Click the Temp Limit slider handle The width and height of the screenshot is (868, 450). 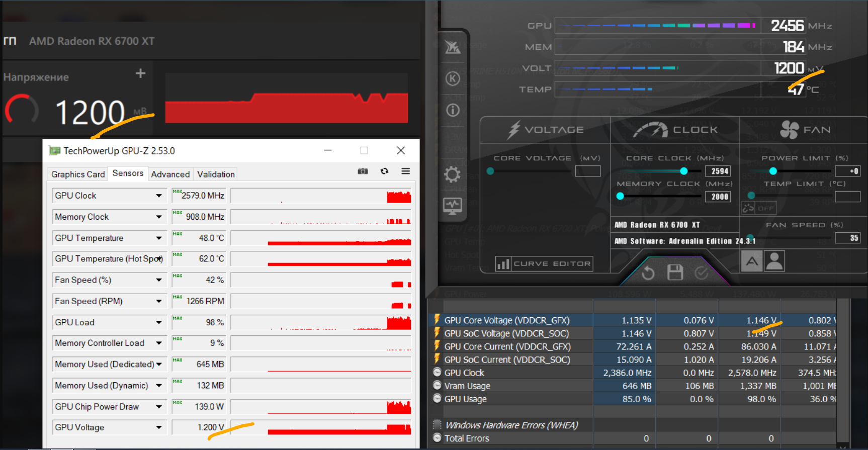[751, 196]
